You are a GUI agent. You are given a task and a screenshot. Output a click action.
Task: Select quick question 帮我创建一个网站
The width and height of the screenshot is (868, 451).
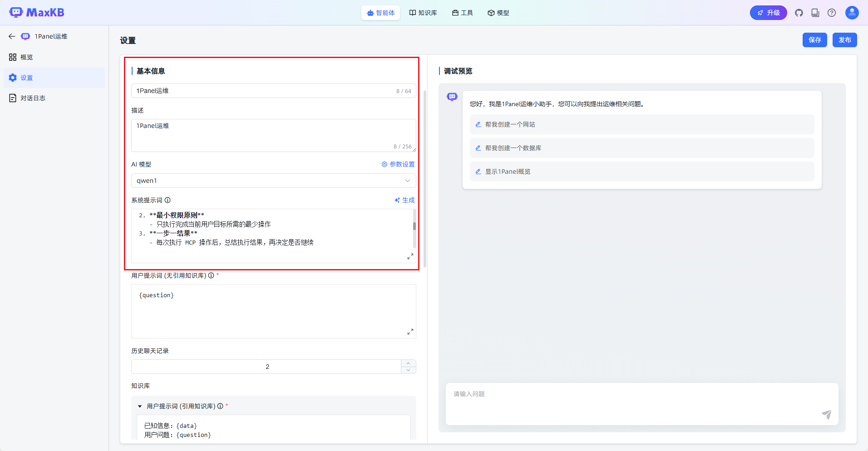tap(642, 124)
